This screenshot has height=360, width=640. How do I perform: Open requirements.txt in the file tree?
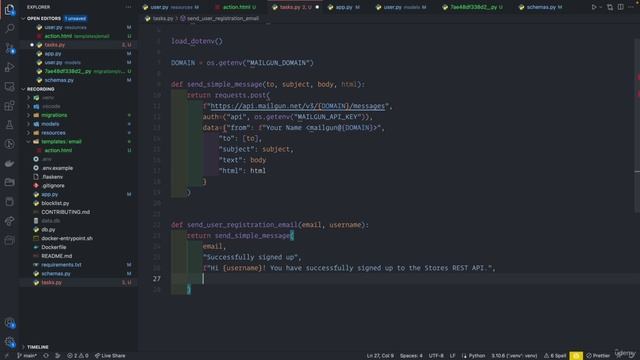[61, 265]
